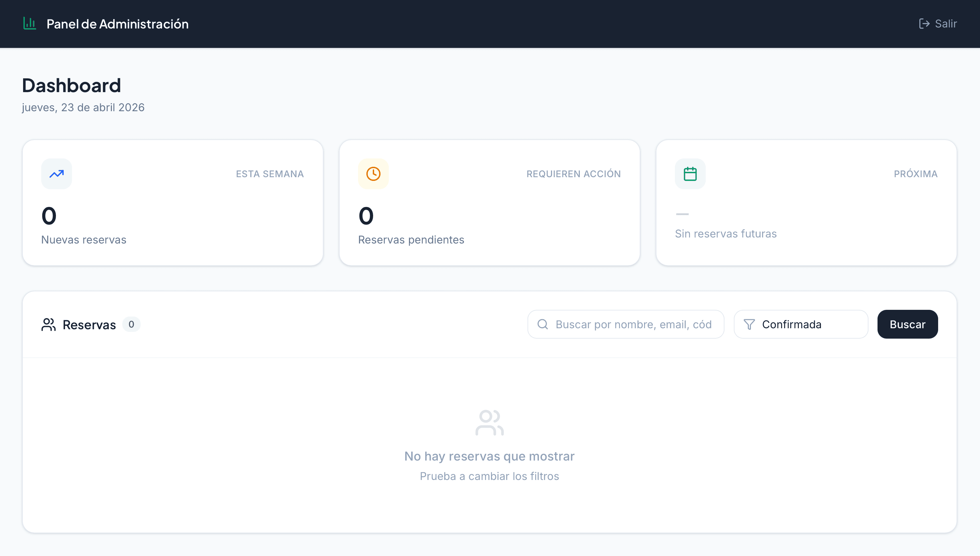Screen dimensions: 980x556
Task: Click the magnifying glass search icon
Action: point(543,324)
